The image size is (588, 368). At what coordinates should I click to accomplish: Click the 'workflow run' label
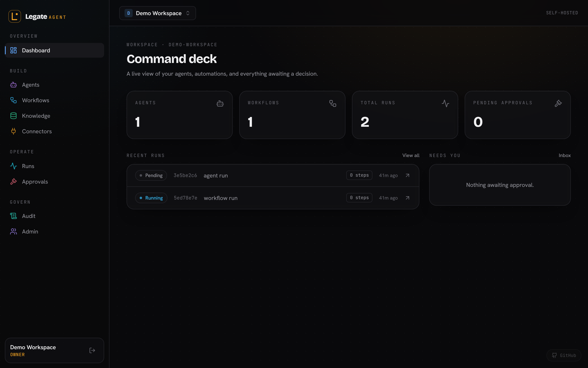pos(221,198)
